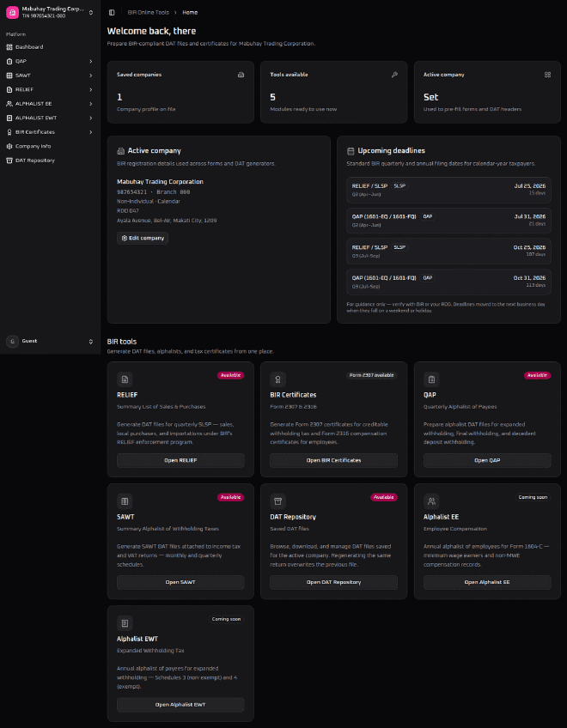The image size is (567, 728).
Task: Click the QAP tool card clipboard icon
Action: (431, 379)
